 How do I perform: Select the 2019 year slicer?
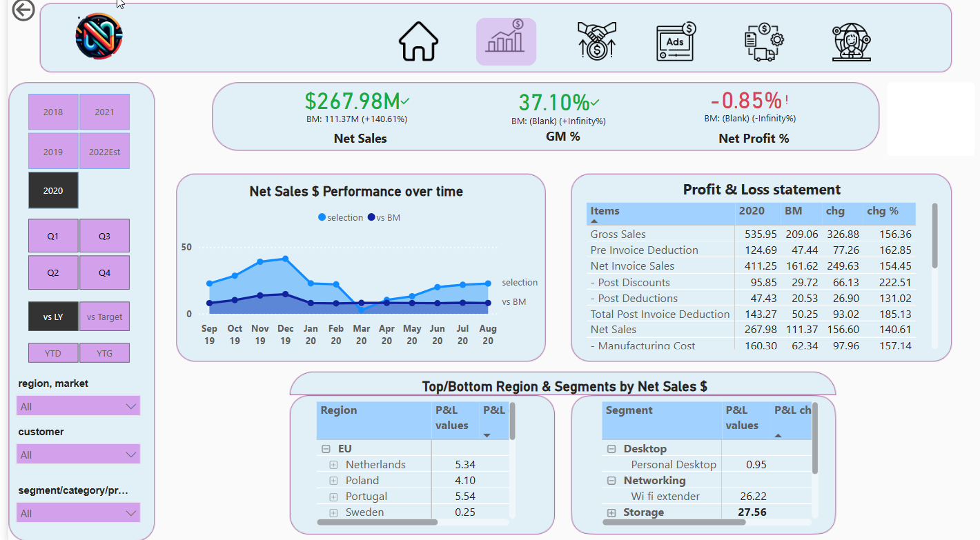click(53, 152)
